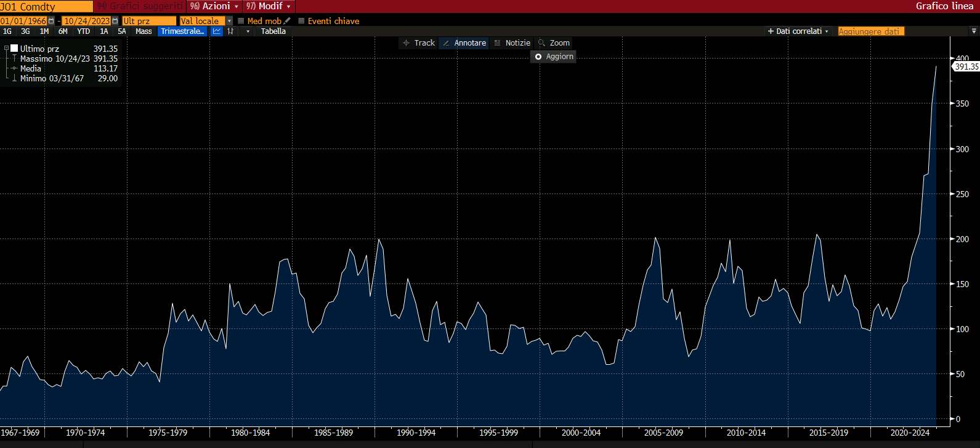
Task: Click the Ult prz field box
Action: 149,21
